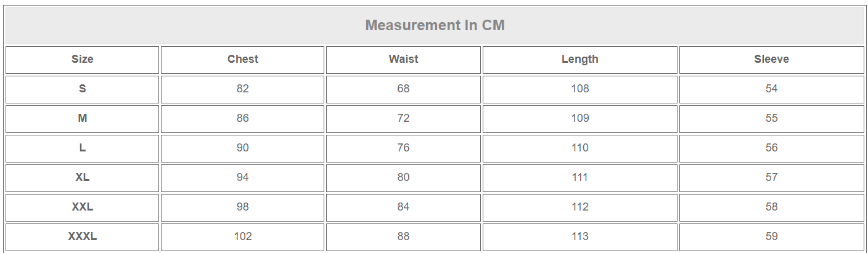Select the Waist column header
Viewport: 868px width, 253px height.
[403, 59]
